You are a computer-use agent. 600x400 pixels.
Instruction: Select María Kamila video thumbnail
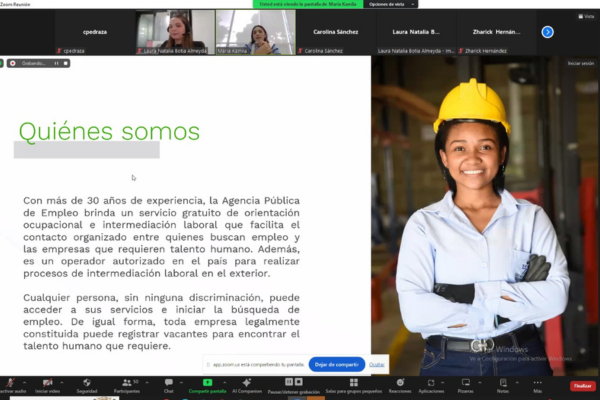click(x=256, y=32)
